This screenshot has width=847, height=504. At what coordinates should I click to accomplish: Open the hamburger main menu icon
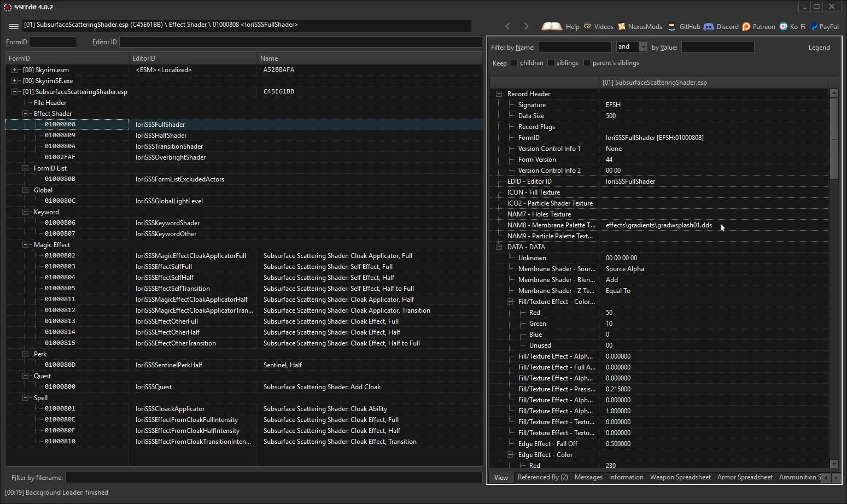point(13,26)
